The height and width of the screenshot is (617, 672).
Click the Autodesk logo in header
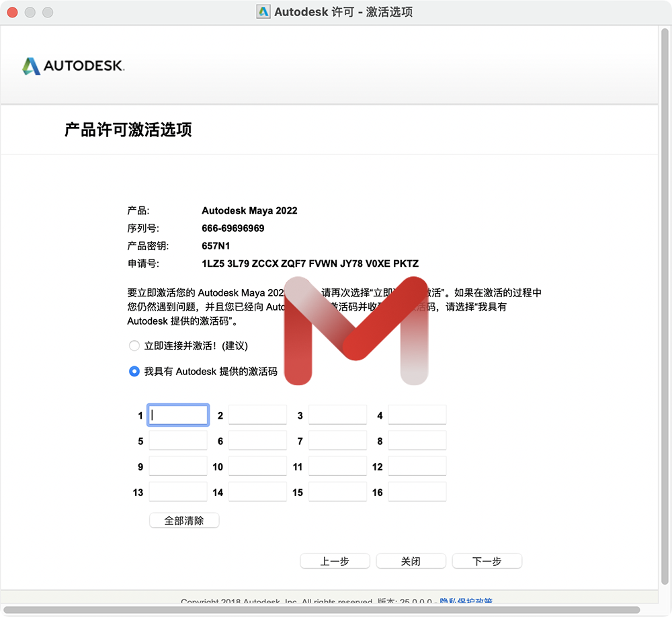coord(73,66)
